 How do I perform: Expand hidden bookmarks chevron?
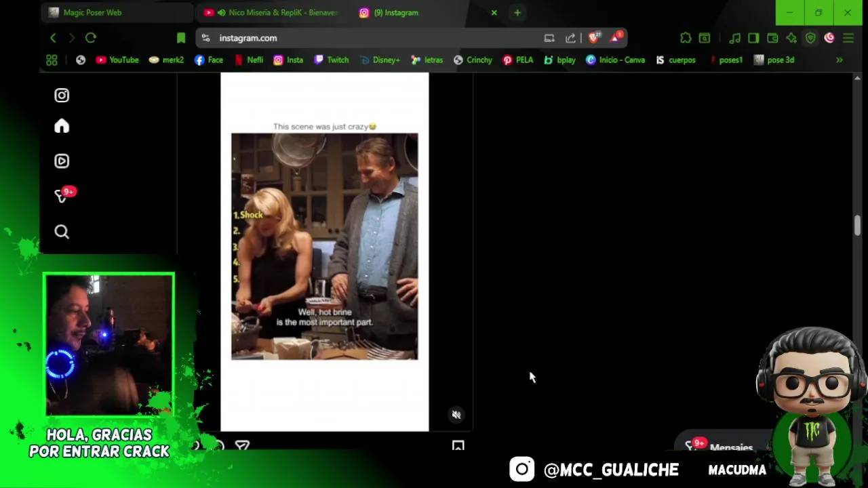point(840,60)
